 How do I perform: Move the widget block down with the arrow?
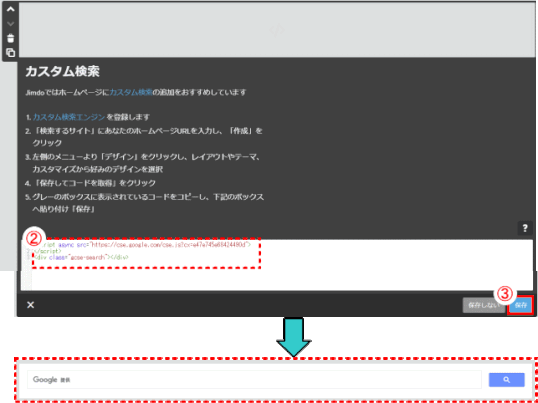coord(11,24)
